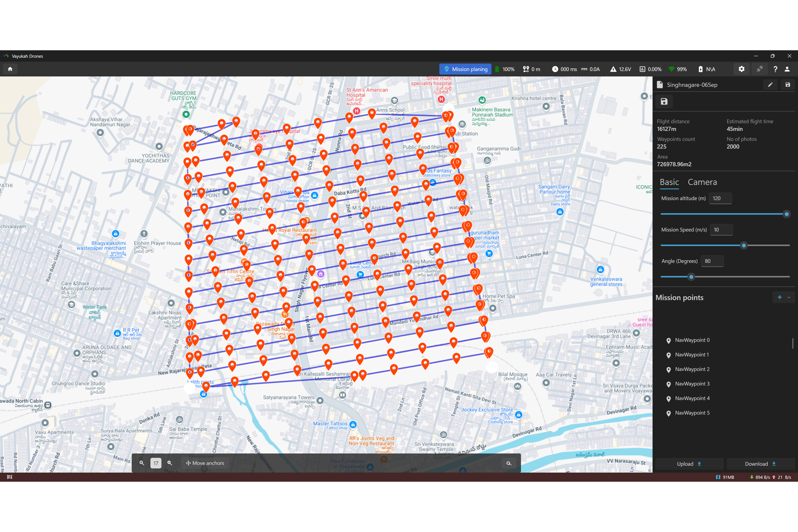Select NavWaypoint 5 in mission points
This screenshot has width=798, height=532.
[x=692, y=413]
